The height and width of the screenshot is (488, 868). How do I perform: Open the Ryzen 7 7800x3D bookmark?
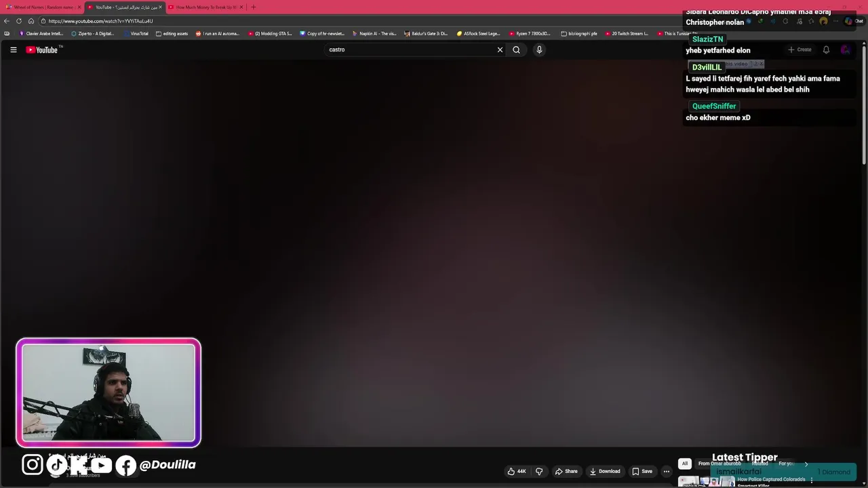point(531,33)
